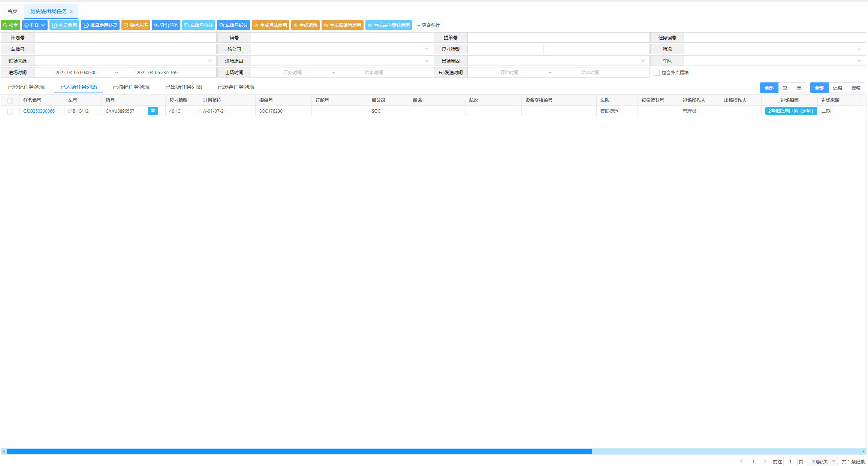868x466 pixels.
Task: Open the 进场来源 dropdown
Action: pos(125,61)
